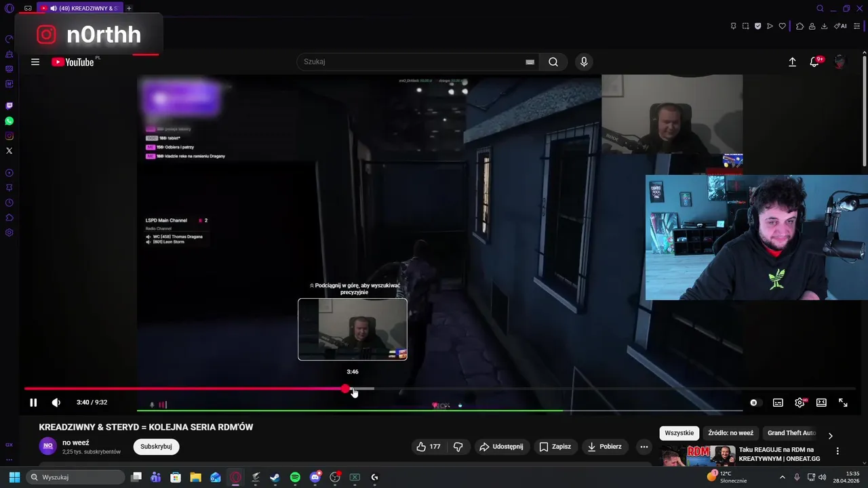Open Spotify from the taskbar
Screen dimensions: 868x488
295,477
